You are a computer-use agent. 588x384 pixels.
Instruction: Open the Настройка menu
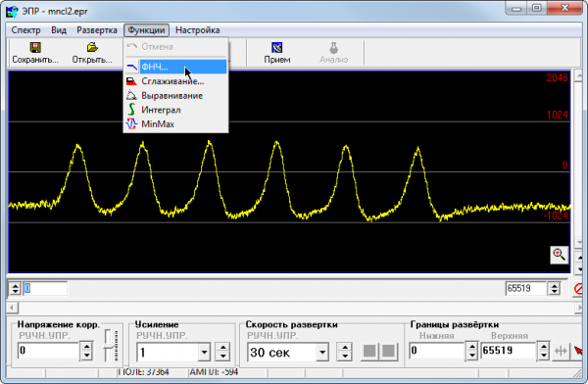[x=198, y=30]
